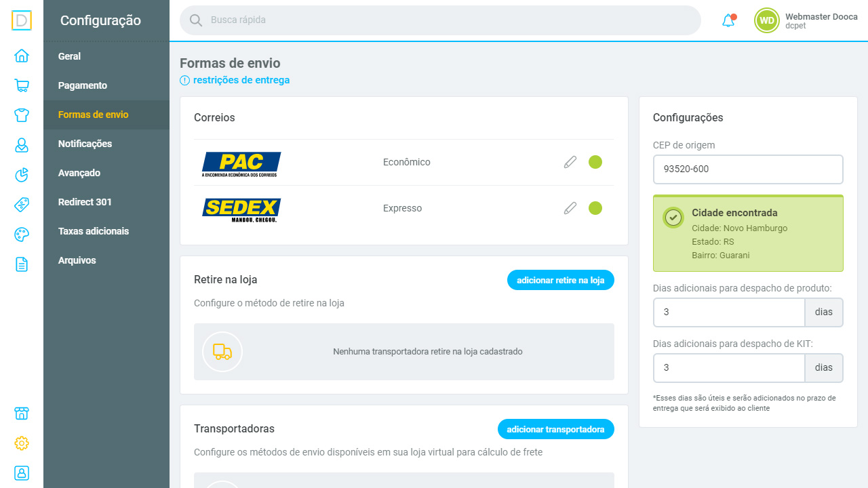Click the Cidade encontrada check icon

(x=673, y=218)
